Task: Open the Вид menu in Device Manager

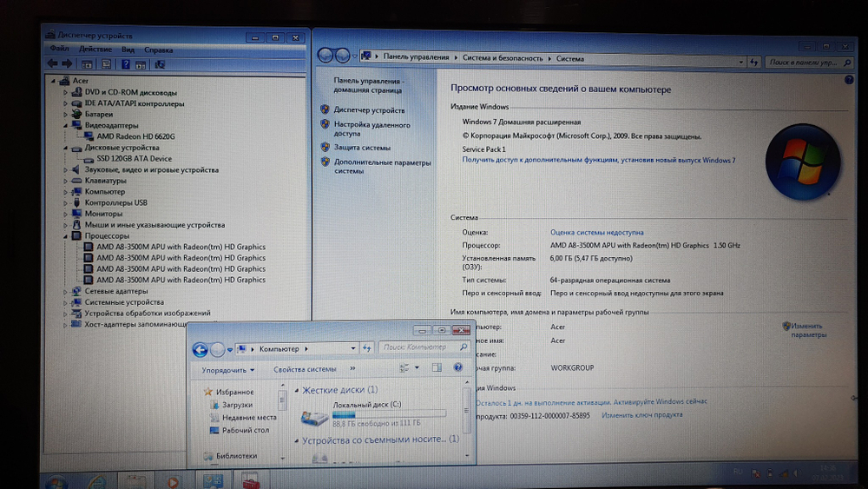Action: (128, 50)
